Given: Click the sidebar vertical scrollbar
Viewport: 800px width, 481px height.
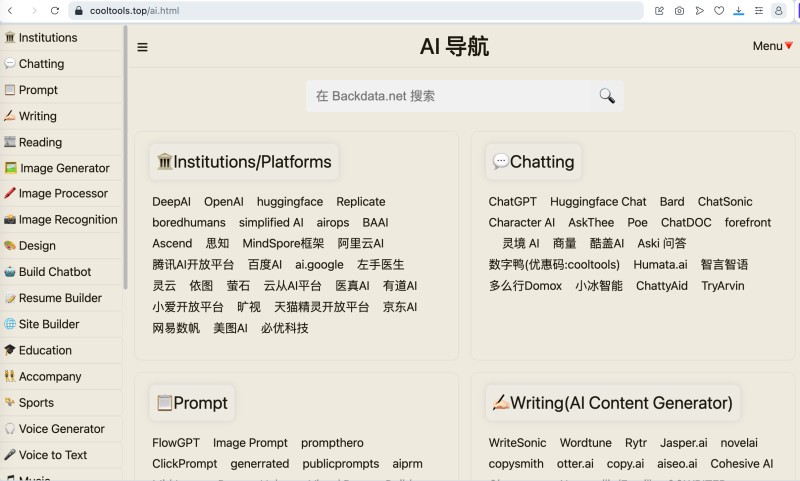Looking at the screenshot, I should point(125,158).
